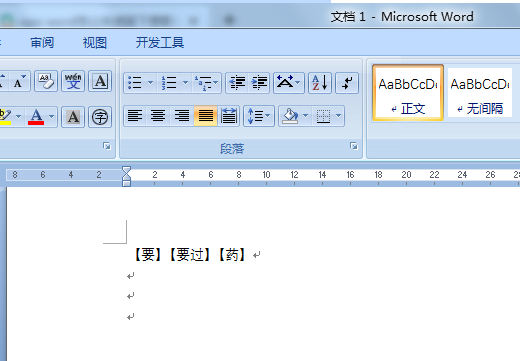Apply paragraph shading (paint bucket)

tap(290, 116)
